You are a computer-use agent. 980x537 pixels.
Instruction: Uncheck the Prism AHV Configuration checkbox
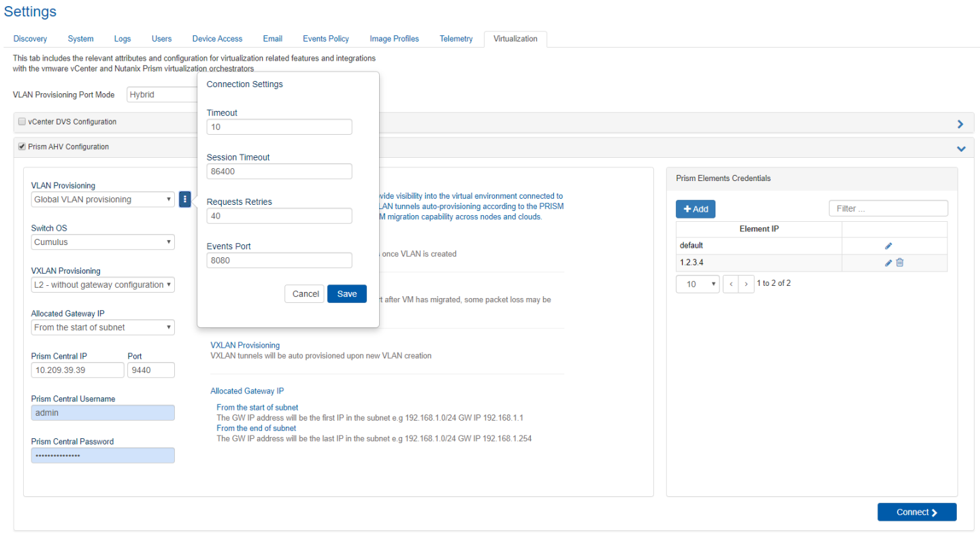click(x=22, y=146)
